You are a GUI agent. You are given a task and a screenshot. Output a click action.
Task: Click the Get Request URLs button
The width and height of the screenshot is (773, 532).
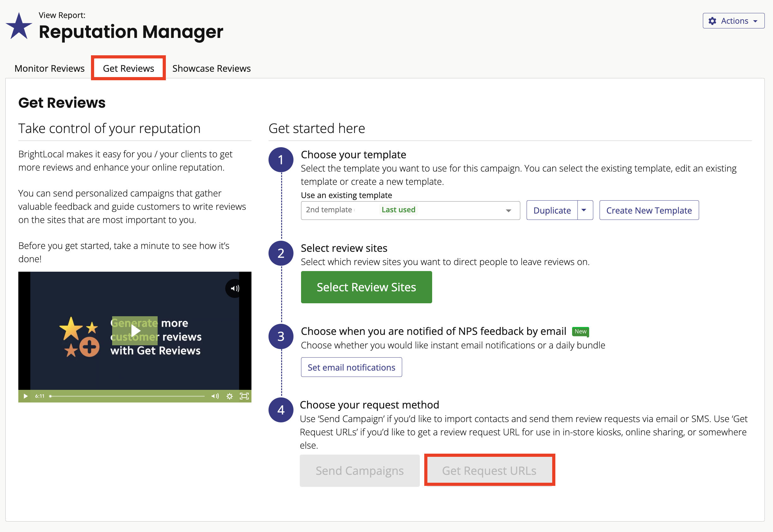point(489,471)
